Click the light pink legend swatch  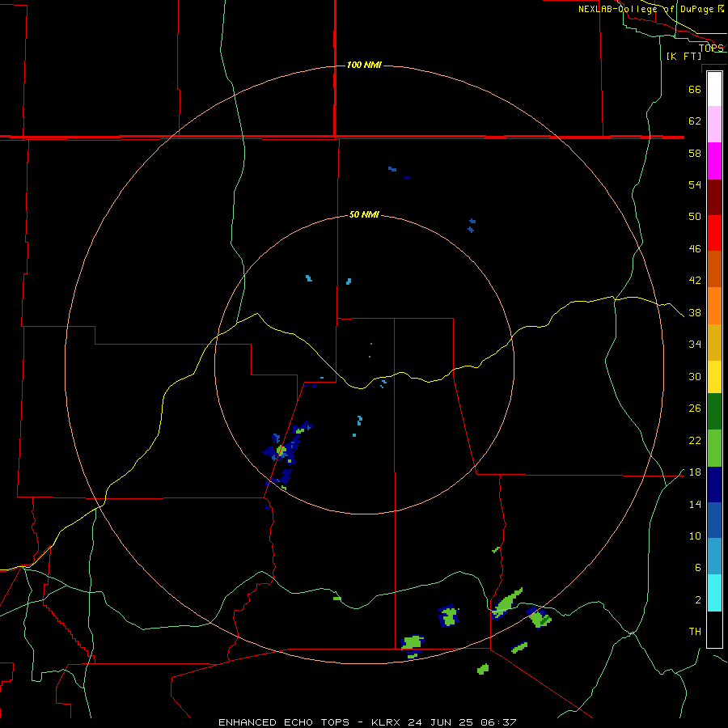(714, 125)
